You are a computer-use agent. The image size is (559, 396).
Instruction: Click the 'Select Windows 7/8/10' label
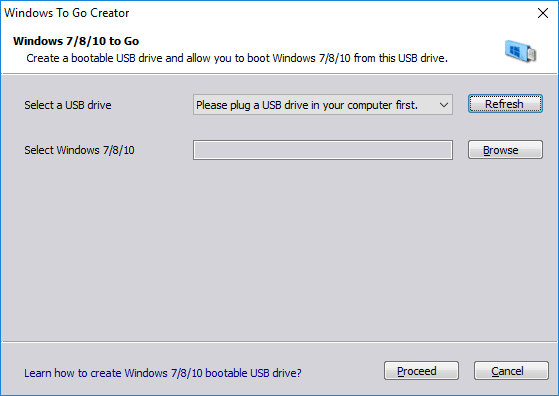79,150
